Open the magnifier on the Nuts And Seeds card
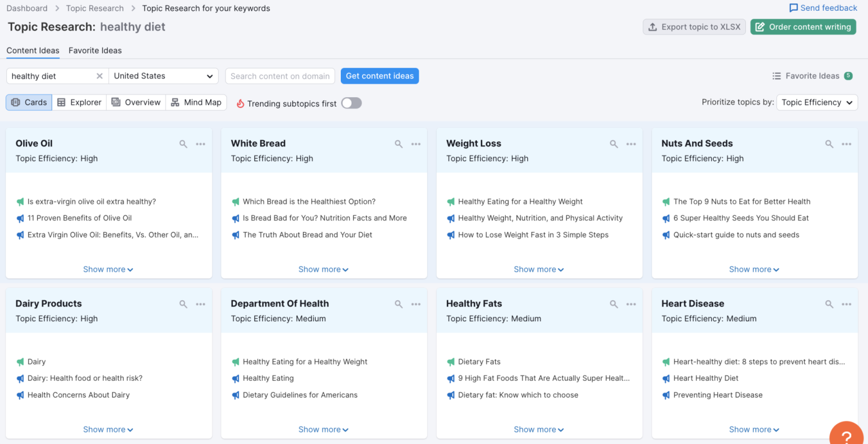 [829, 144]
